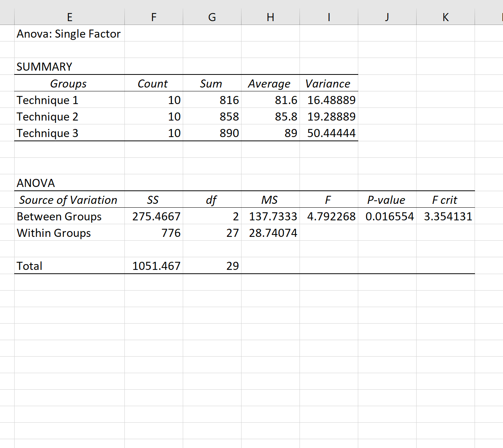Select column K header
This screenshot has height=448, width=503.
pyautogui.click(x=445, y=17)
